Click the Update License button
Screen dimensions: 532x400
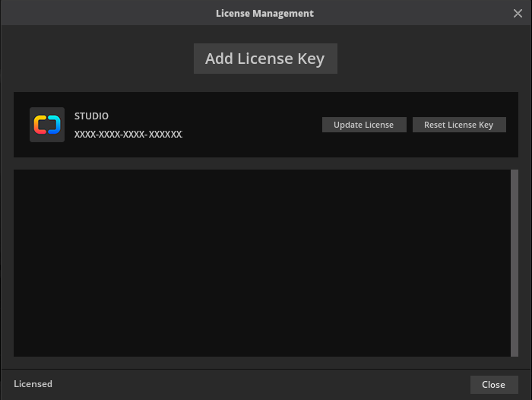(x=364, y=125)
